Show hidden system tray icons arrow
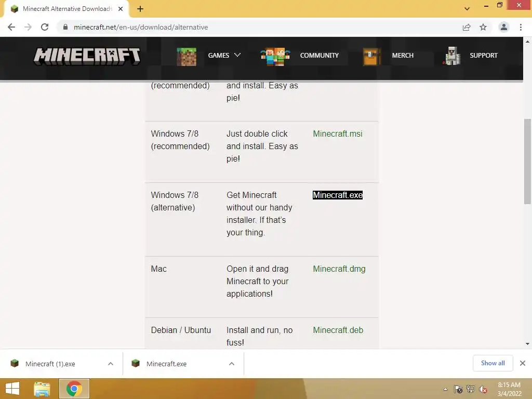Image resolution: width=532 pixels, height=399 pixels. pyautogui.click(x=445, y=389)
